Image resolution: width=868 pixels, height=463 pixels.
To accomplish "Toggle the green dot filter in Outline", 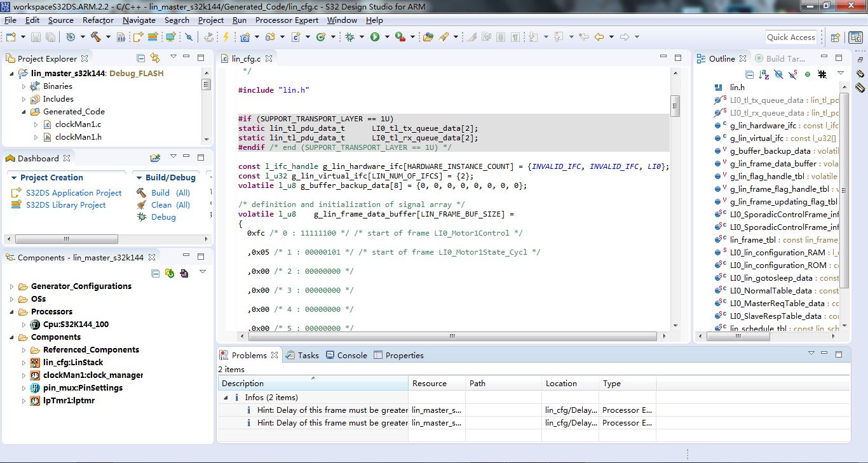I will [808, 74].
